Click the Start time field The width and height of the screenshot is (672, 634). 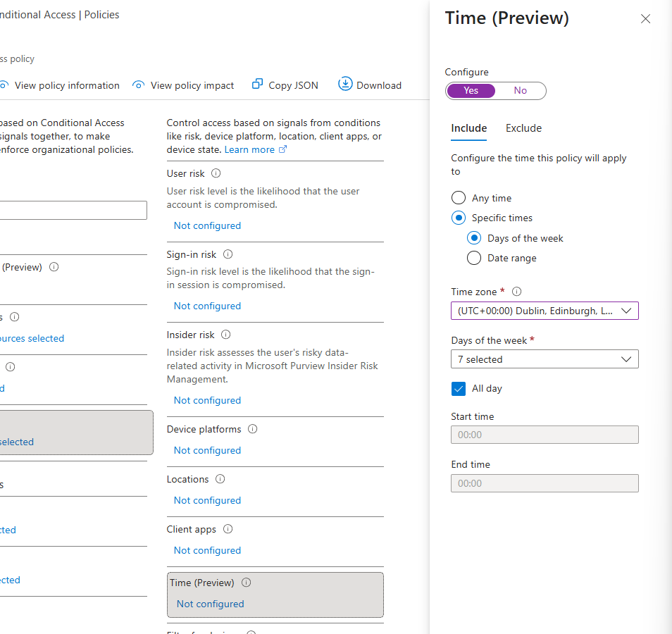click(545, 435)
